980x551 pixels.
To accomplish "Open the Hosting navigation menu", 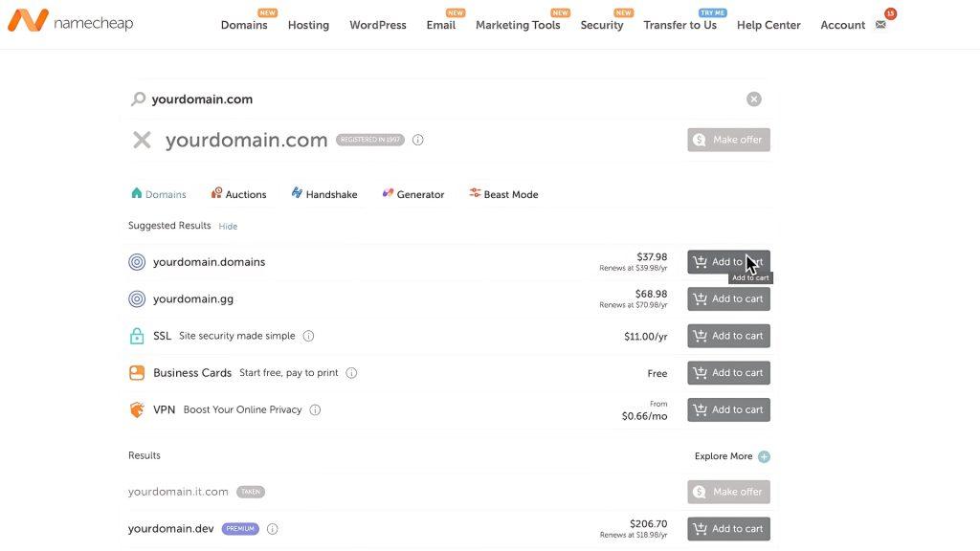I will (x=308, y=25).
